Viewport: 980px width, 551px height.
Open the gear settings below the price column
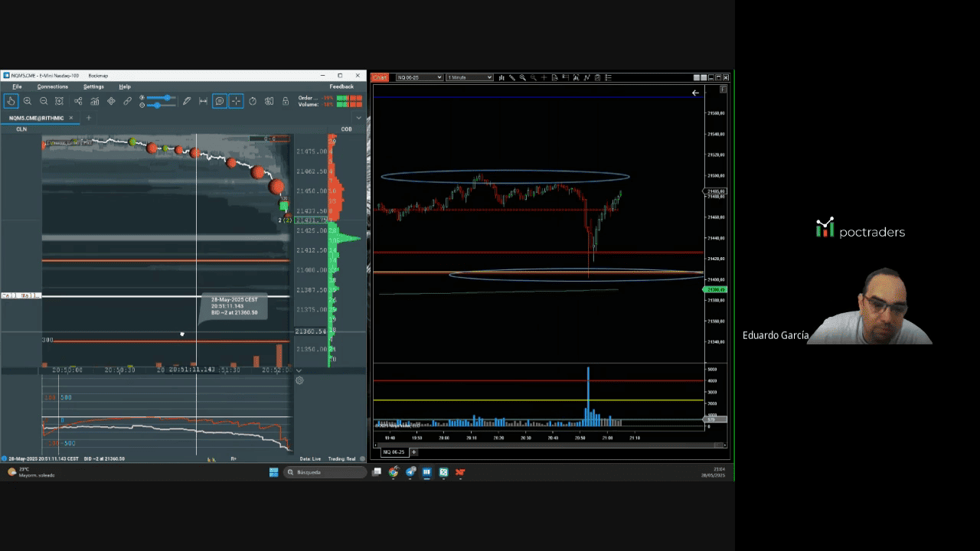(299, 380)
